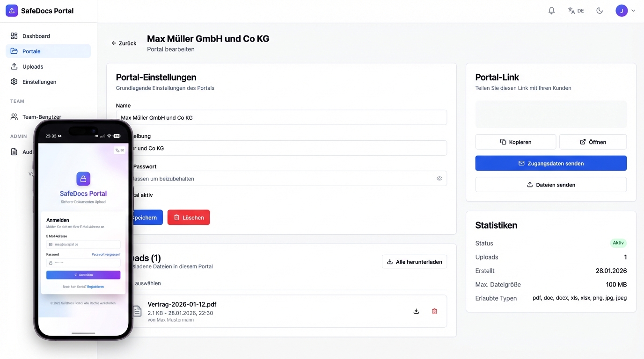The height and width of the screenshot is (359, 644).
Task: Delete Vertrag-2026-01-12.pdf via the red trash icon
Action: click(x=434, y=311)
